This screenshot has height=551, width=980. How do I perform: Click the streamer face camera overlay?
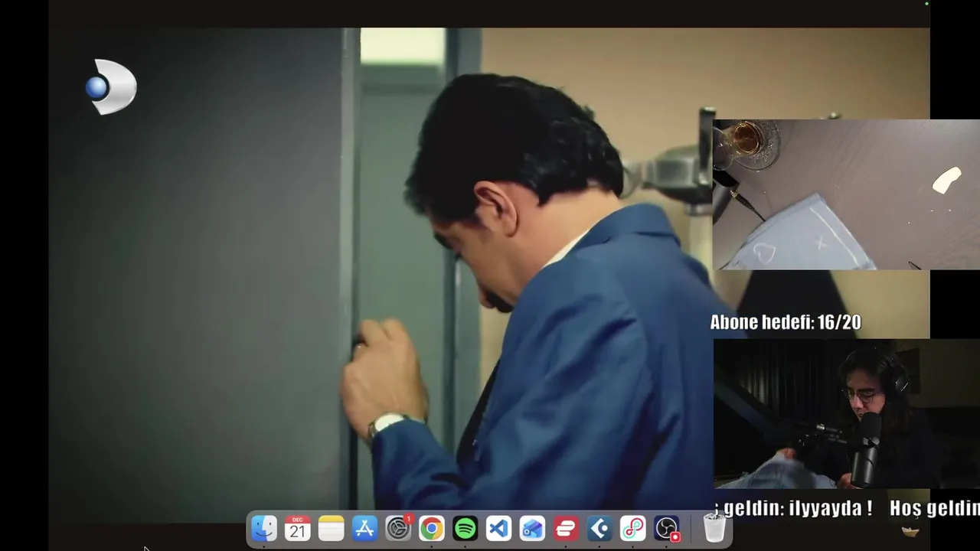click(846, 414)
